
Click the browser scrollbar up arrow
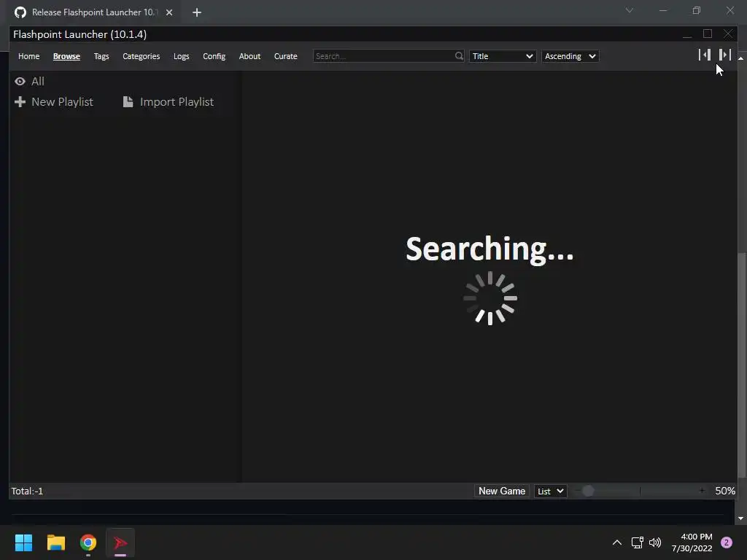click(x=741, y=58)
